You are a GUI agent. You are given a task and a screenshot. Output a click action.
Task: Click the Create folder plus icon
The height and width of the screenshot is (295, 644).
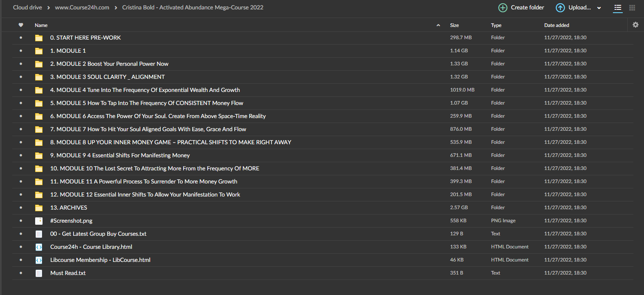[x=503, y=8]
